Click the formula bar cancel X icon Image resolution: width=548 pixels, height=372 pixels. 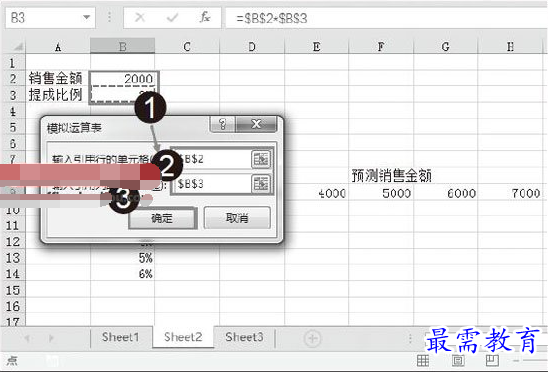[x=140, y=17]
